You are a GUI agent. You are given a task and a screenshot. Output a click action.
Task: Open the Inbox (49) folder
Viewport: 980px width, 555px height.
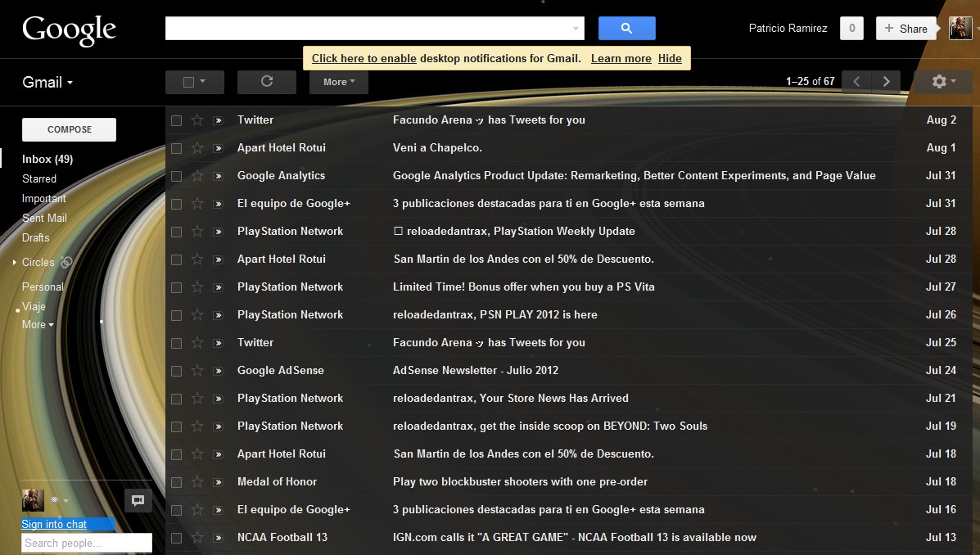(47, 159)
